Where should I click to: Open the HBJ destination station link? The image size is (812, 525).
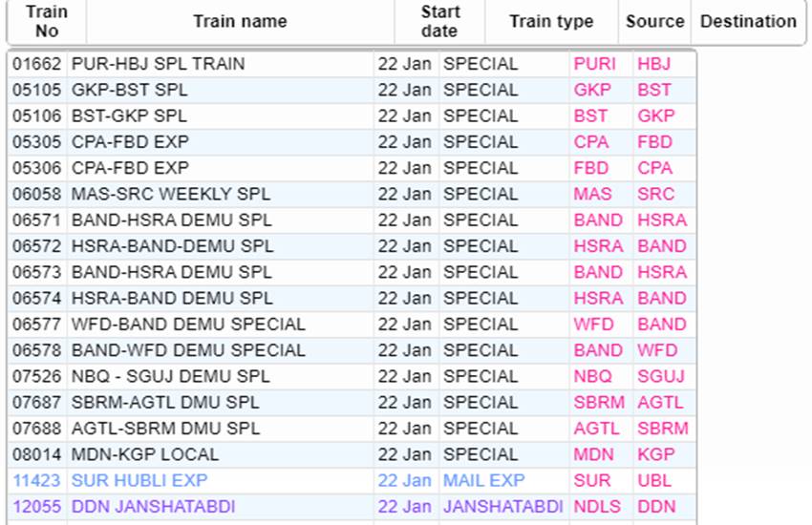pyautogui.click(x=653, y=64)
